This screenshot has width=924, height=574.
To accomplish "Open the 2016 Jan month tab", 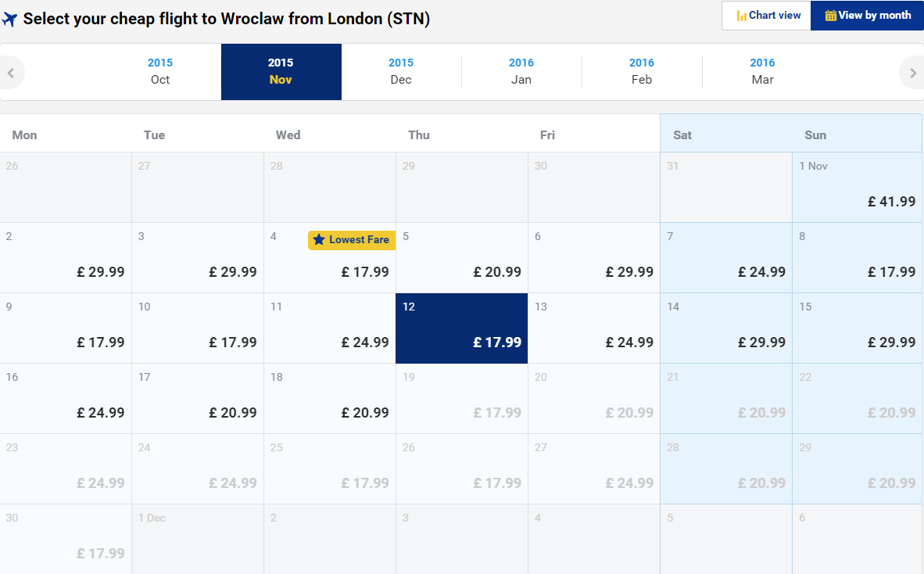I will tap(521, 71).
